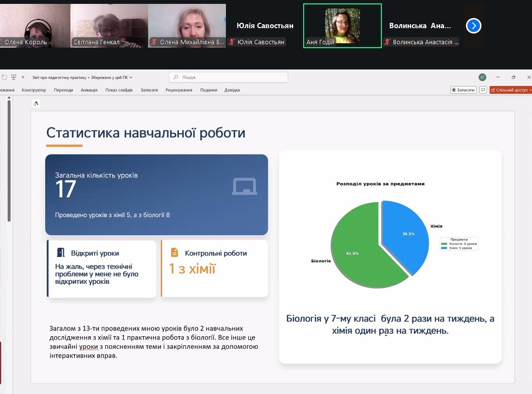Open the Анімація ribbon tab
This screenshot has height=394, width=532.
(89, 90)
